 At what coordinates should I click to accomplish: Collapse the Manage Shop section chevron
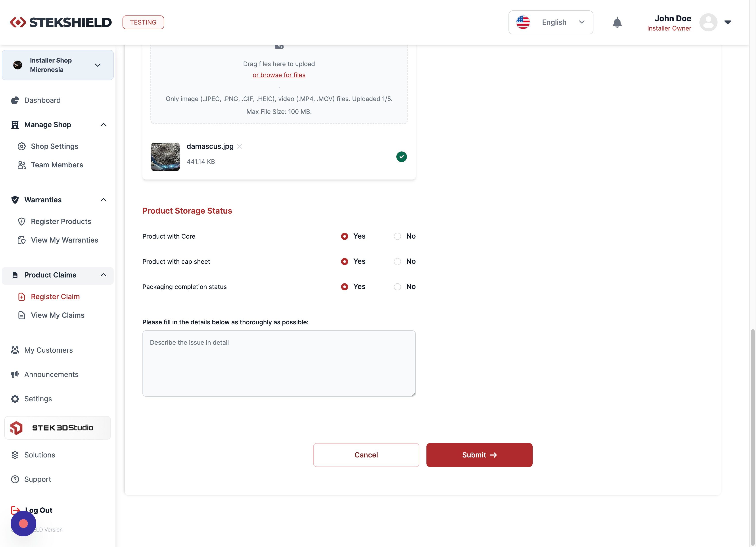pos(103,125)
